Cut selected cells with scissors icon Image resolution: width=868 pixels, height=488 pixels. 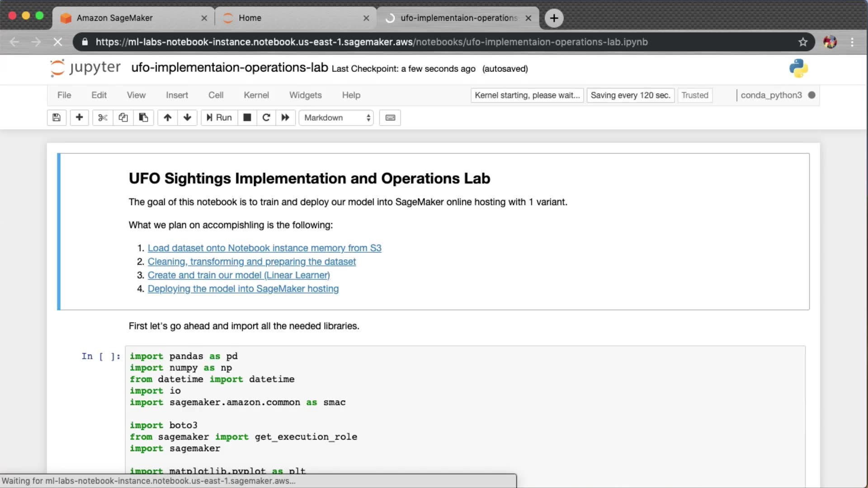click(103, 117)
